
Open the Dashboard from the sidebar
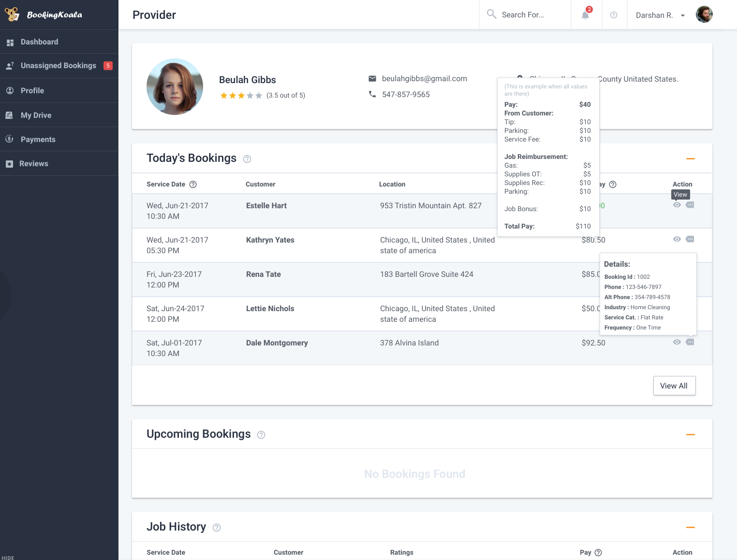click(39, 42)
